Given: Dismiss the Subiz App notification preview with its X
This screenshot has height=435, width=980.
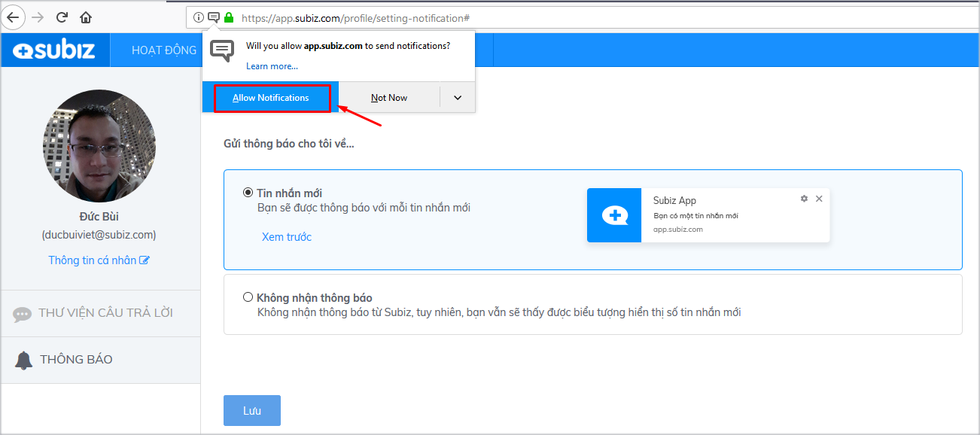Looking at the screenshot, I should tap(819, 199).
